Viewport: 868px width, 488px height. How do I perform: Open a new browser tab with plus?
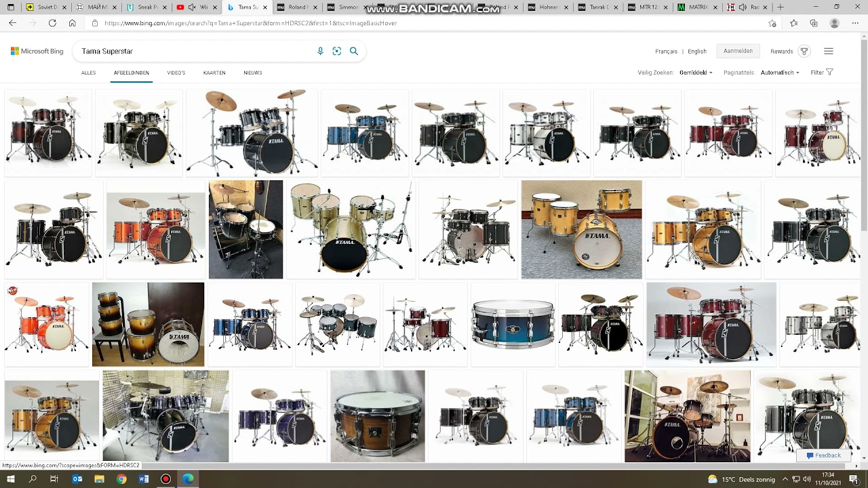780,7
